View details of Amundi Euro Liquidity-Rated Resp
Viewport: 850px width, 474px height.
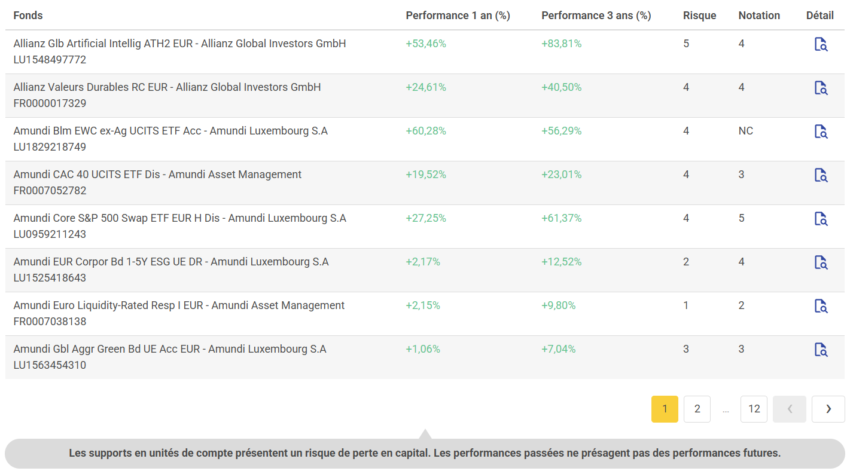click(820, 306)
